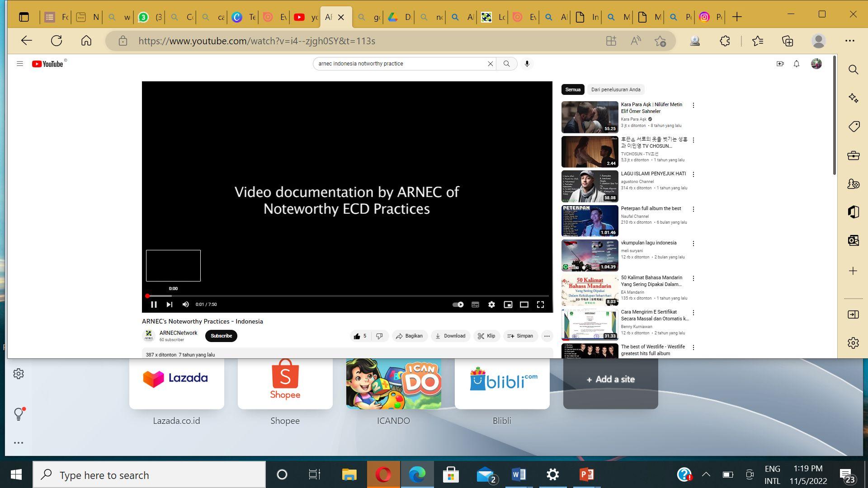
Task: Select Dari penelusuran Anda chip
Action: click(615, 89)
